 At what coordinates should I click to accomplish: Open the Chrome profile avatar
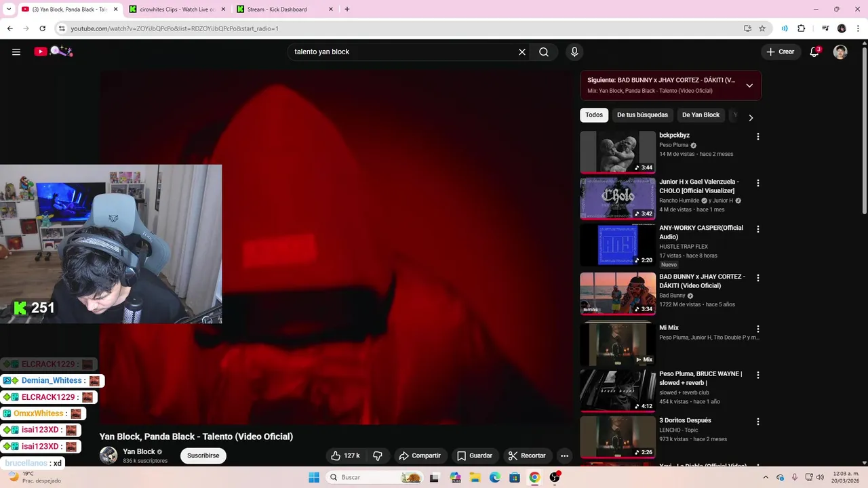[x=842, y=28]
